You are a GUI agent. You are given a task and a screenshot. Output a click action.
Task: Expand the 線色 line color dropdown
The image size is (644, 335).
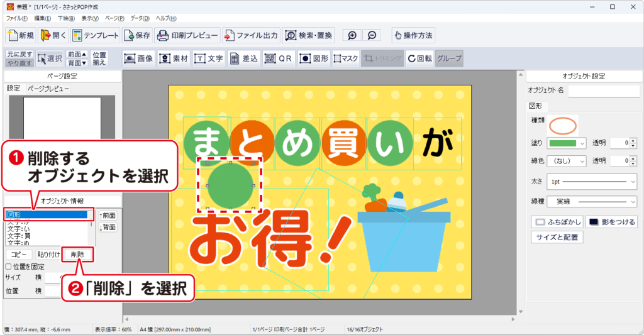(566, 161)
